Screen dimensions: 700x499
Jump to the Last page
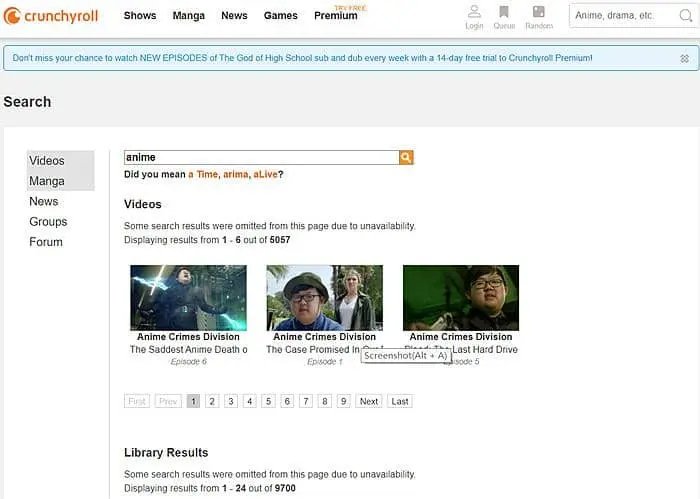tap(400, 401)
